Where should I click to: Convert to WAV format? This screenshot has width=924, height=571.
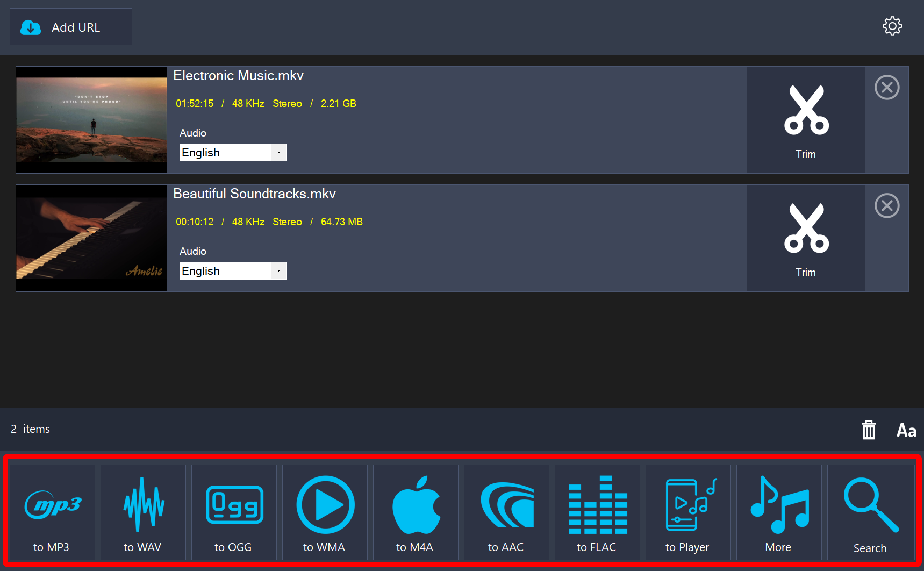[143, 512]
